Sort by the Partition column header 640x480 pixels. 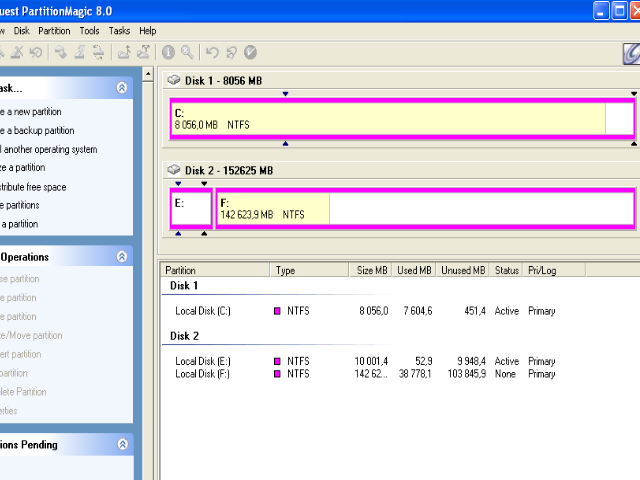tap(215, 270)
